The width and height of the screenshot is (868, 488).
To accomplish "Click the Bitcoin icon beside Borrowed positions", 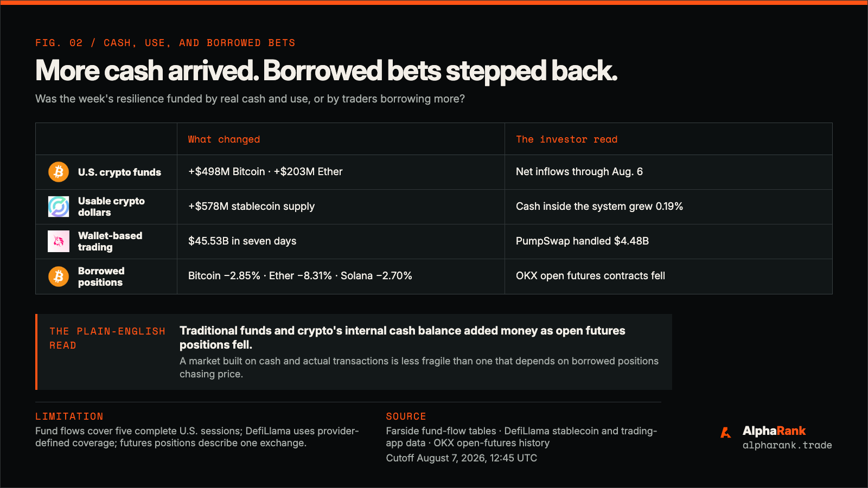I will 59,277.
